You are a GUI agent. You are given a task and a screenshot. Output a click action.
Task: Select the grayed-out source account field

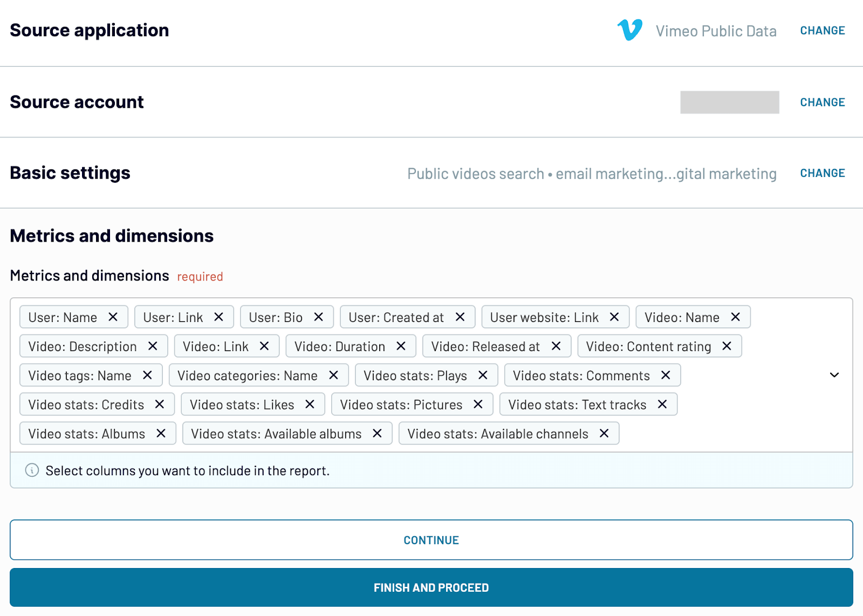(729, 102)
